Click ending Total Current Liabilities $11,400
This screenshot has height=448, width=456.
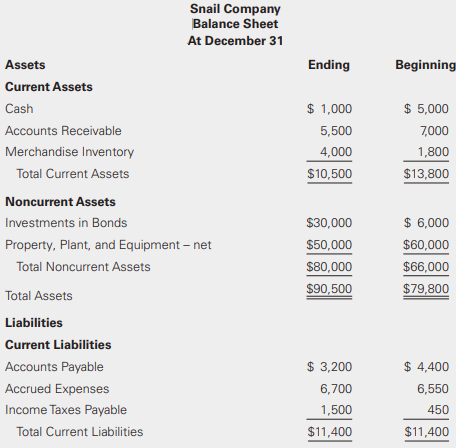point(329,432)
